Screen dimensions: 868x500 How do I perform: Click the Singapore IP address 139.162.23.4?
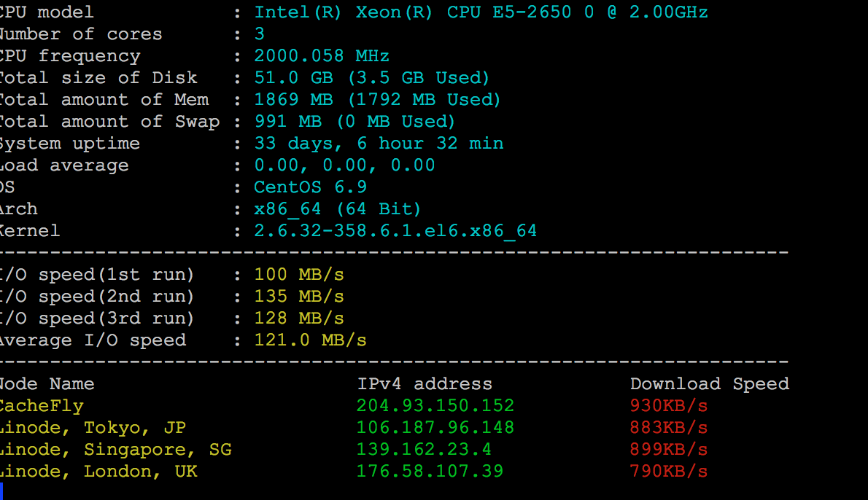[424, 449]
